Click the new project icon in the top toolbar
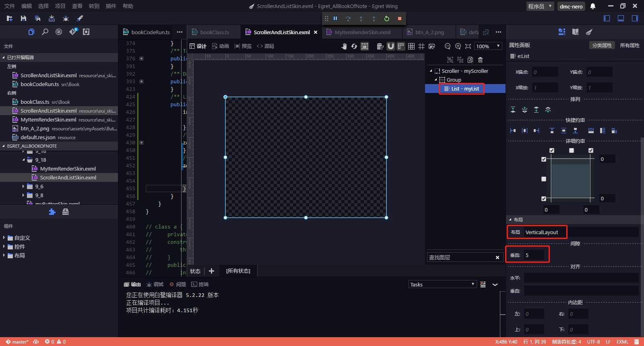This screenshot has width=644, height=346. [x=10, y=19]
